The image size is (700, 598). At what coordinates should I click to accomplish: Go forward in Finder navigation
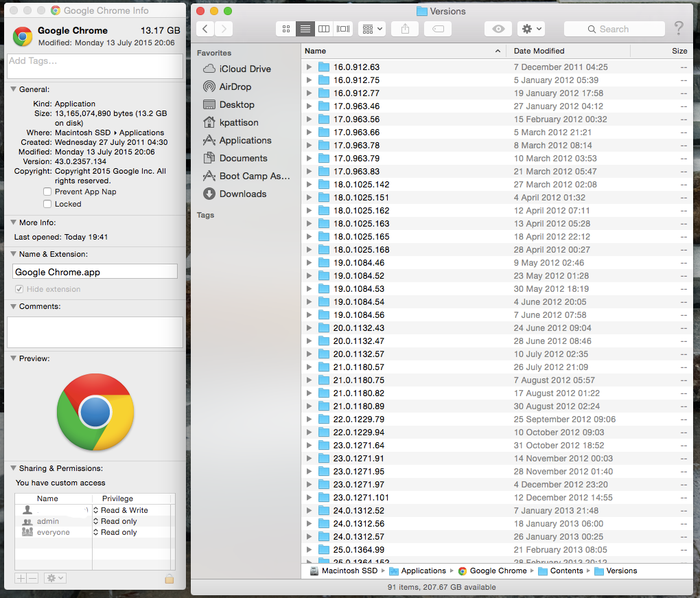[224, 29]
